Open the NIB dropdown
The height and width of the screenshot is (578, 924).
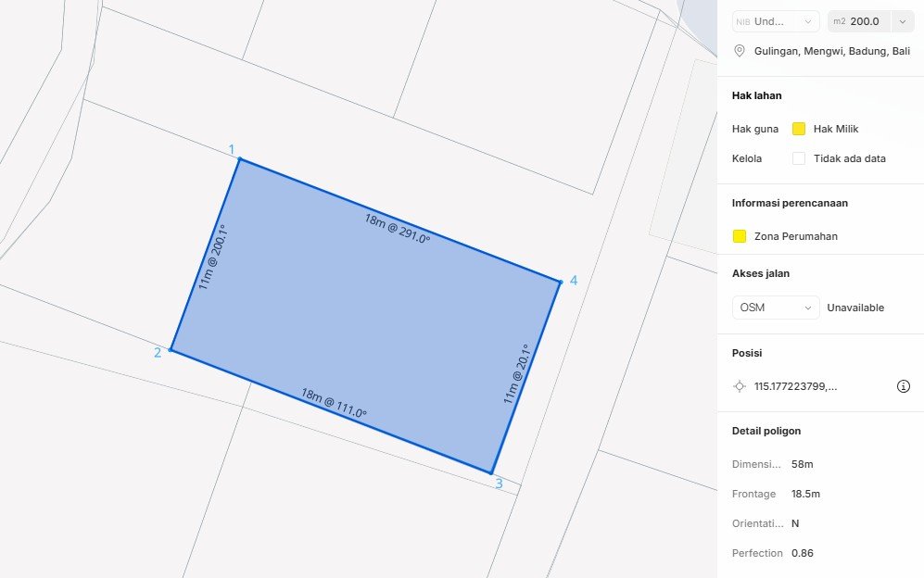pos(776,21)
